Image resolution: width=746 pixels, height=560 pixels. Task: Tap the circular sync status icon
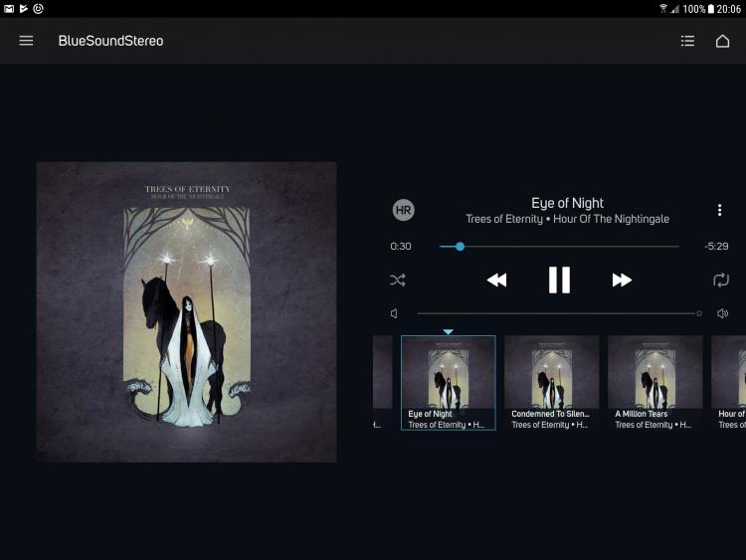click(x=39, y=9)
